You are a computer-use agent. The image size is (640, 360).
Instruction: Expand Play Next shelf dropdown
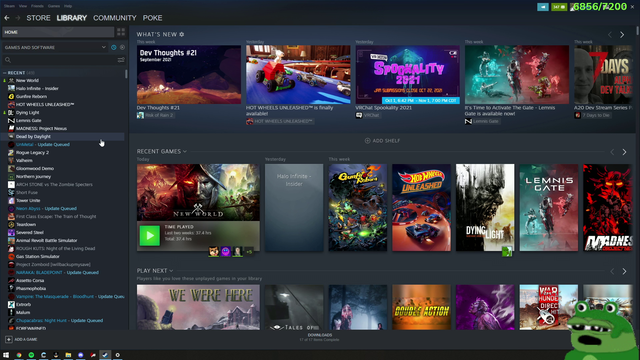point(171,271)
